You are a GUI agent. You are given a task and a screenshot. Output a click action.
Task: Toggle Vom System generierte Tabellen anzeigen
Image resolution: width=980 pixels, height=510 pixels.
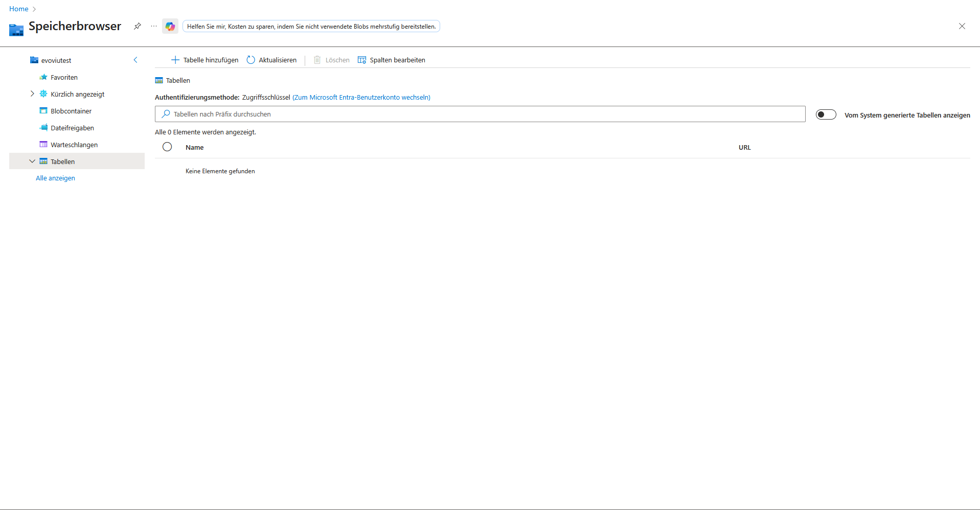click(x=826, y=114)
